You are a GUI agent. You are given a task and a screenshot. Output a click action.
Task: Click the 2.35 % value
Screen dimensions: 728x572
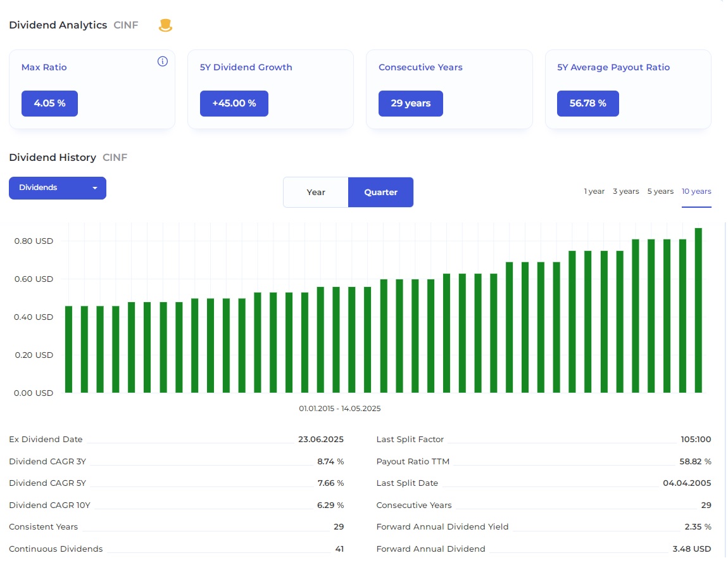pyautogui.click(x=698, y=527)
